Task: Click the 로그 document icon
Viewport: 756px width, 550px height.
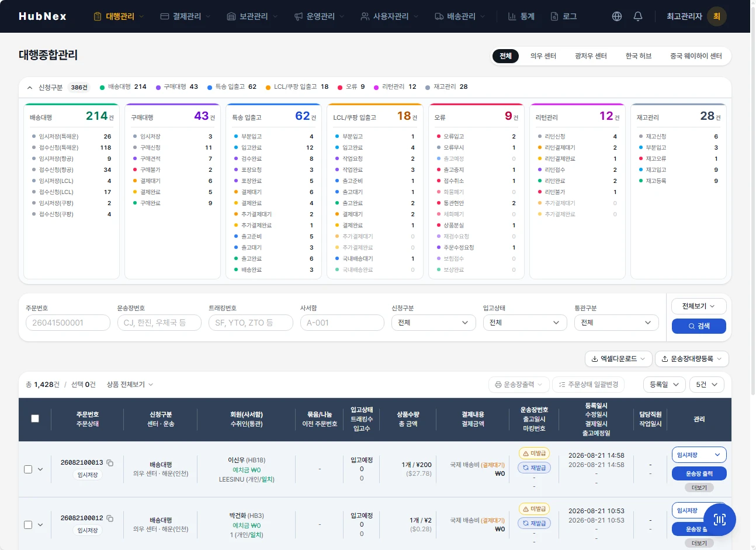Action: coord(554,16)
